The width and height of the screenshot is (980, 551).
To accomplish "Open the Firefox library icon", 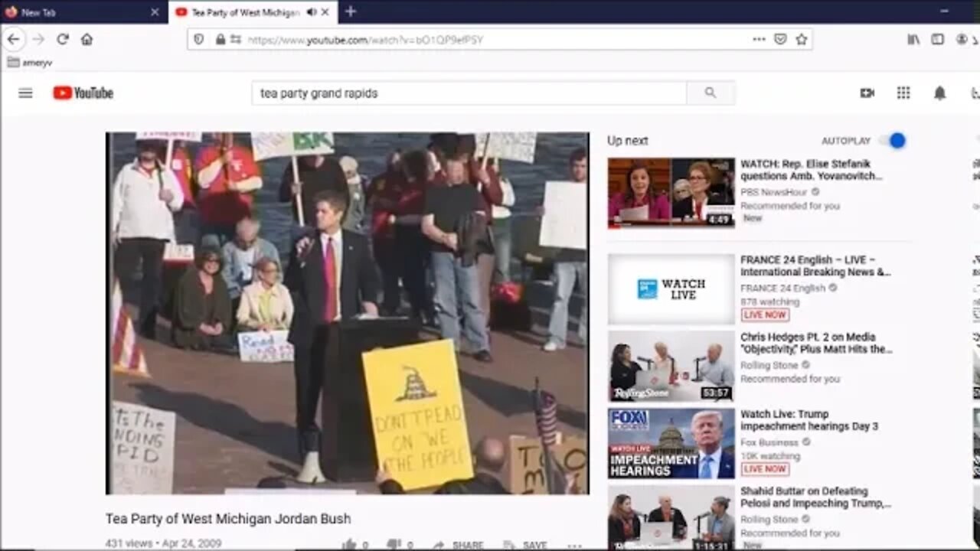I will (913, 39).
